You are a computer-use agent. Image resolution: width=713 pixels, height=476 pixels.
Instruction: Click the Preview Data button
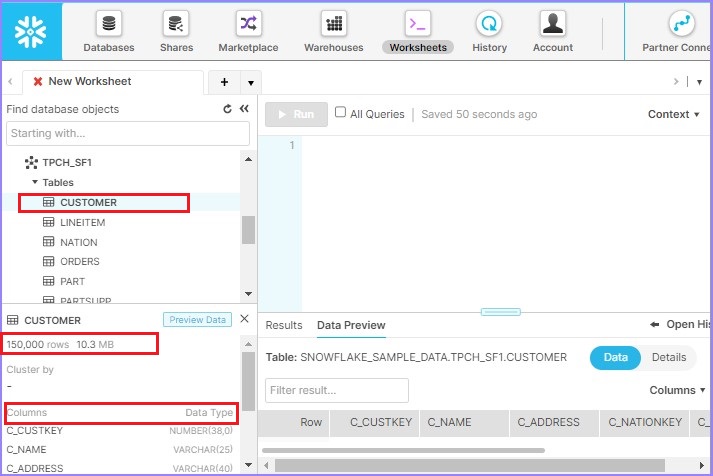point(197,320)
